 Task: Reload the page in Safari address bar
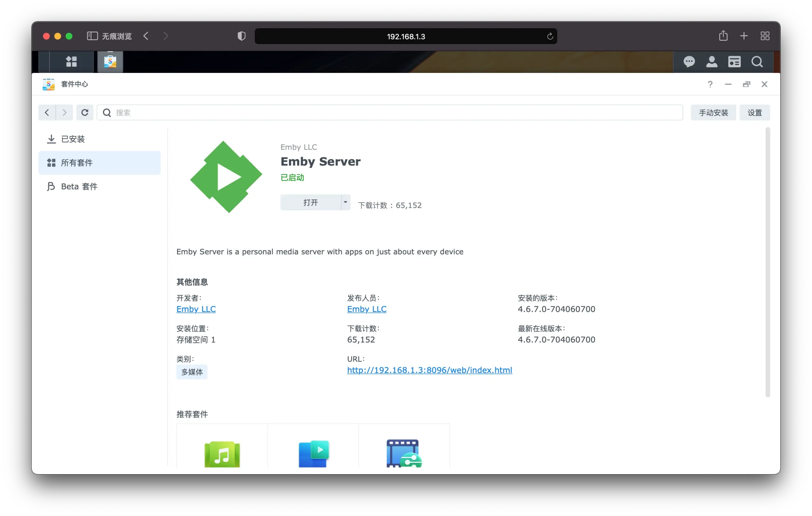tap(550, 36)
